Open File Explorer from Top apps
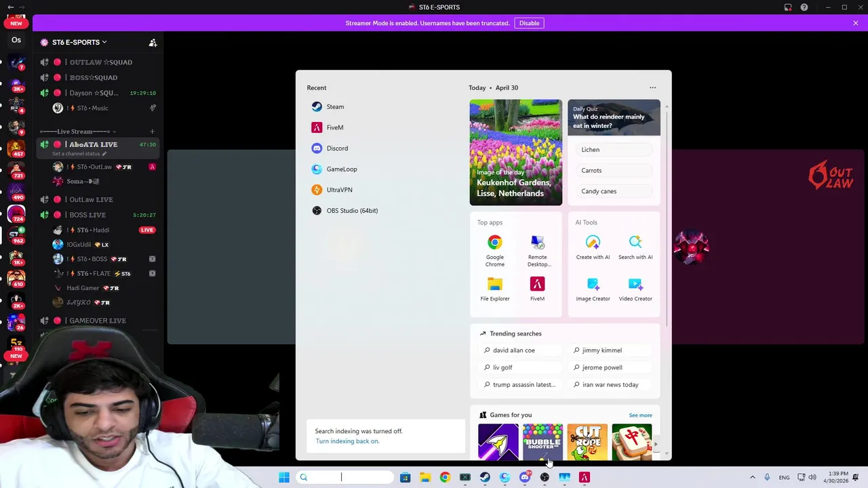The height and width of the screenshot is (488, 868). 494,289
